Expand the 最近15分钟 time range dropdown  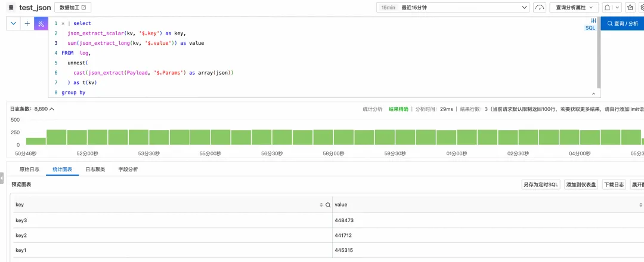coord(453,7)
